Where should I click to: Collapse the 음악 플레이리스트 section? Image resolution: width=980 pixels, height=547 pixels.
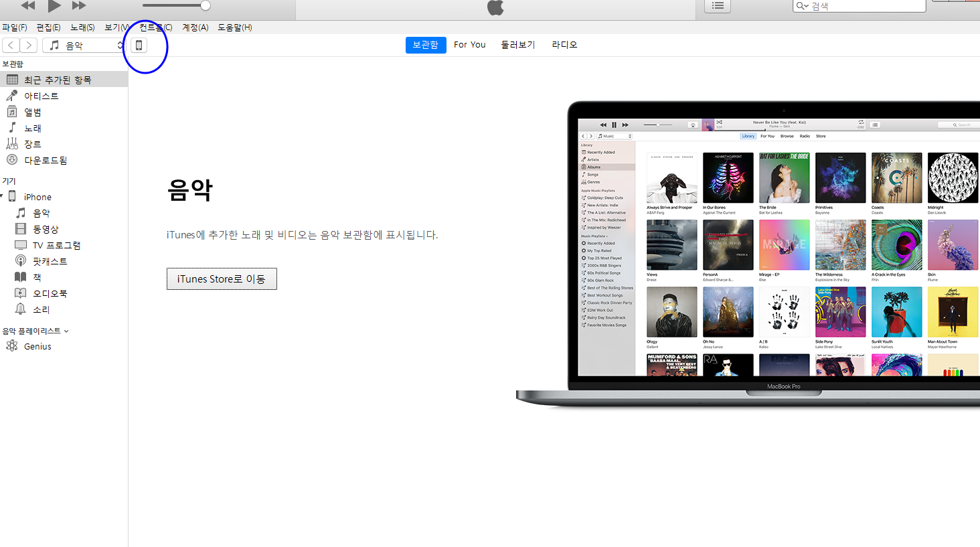[x=66, y=331]
